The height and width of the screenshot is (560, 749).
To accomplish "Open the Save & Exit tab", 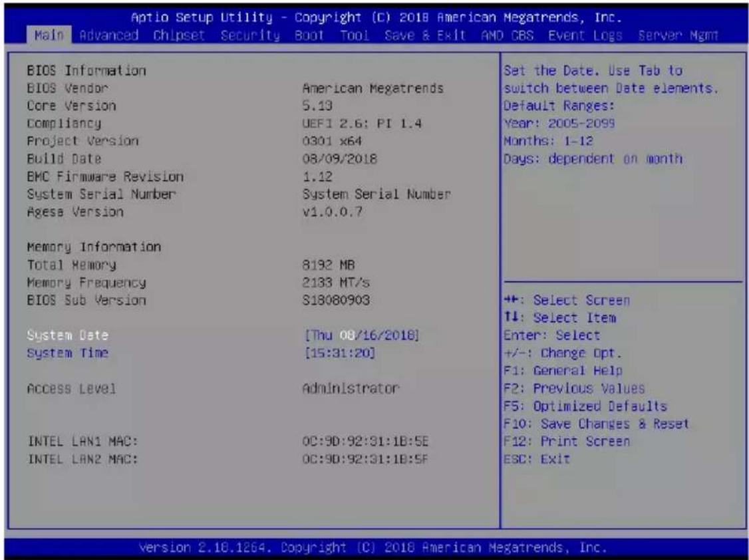I will [x=425, y=35].
